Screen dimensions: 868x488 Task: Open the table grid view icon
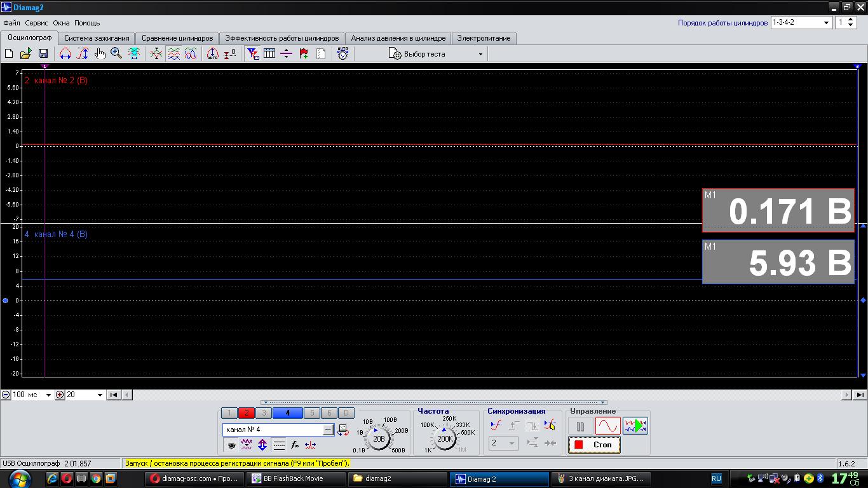click(x=269, y=54)
